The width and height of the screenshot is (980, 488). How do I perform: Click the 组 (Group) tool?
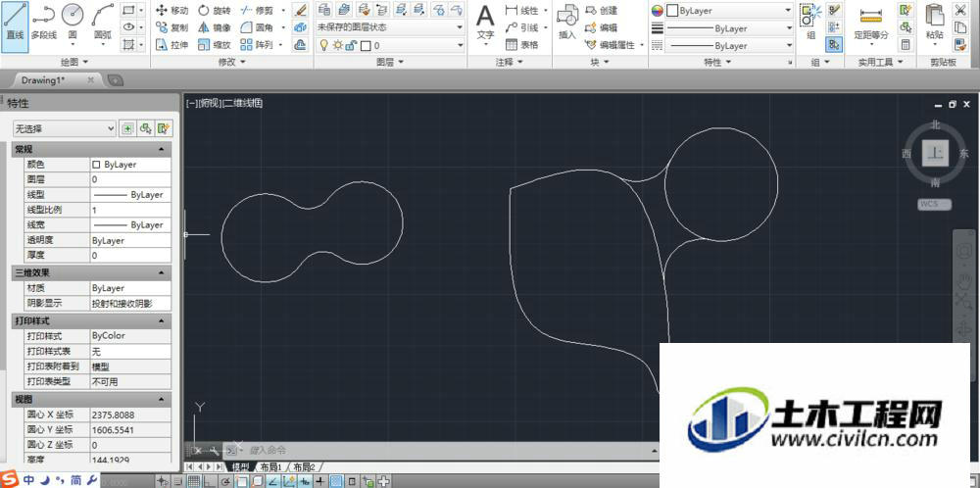(810, 23)
